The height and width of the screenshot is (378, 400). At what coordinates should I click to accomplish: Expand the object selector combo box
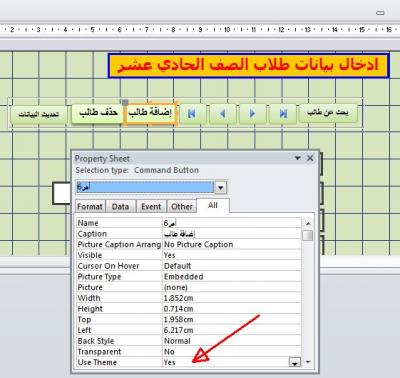click(x=220, y=187)
